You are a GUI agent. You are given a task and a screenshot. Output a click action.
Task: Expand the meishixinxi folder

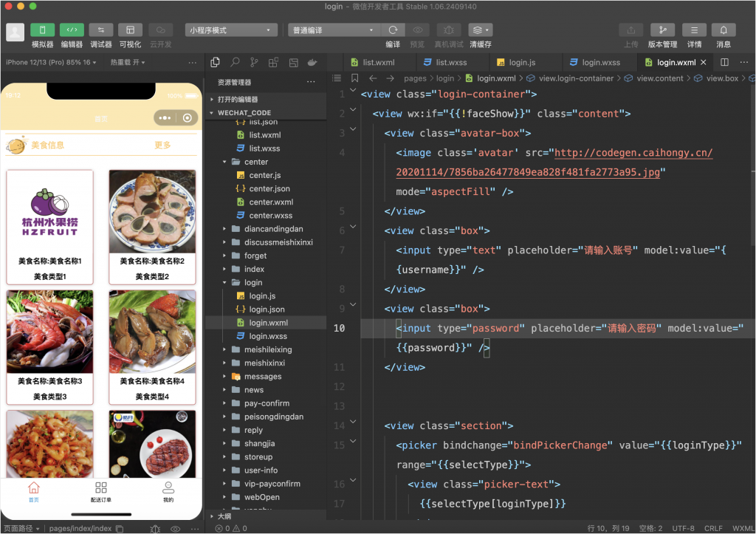tap(264, 363)
